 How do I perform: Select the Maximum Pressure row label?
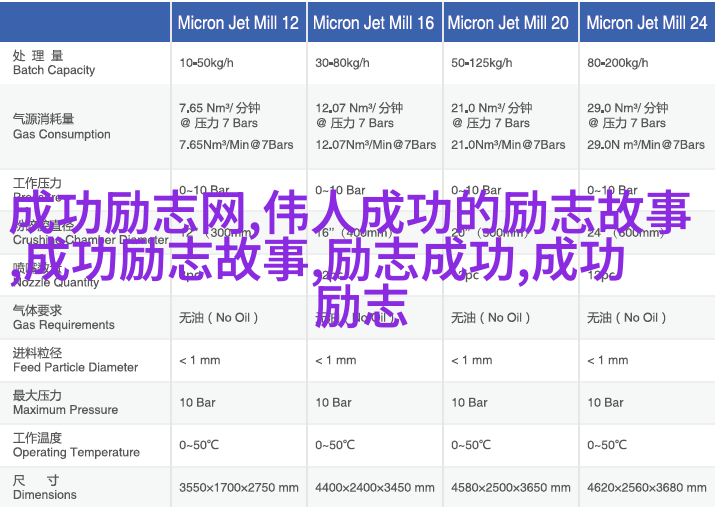(x=65, y=402)
